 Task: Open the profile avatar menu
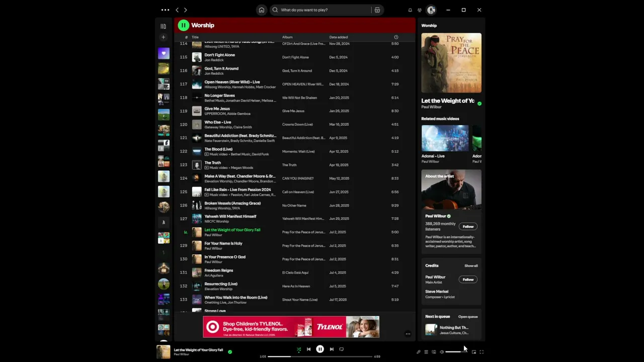tap(431, 10)
